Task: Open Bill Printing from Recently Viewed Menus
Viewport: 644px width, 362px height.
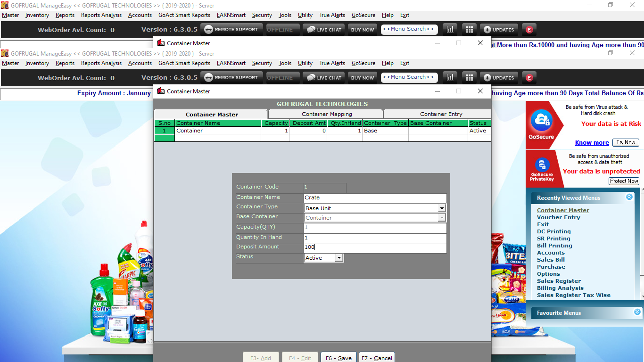Action: pos(554,246)
